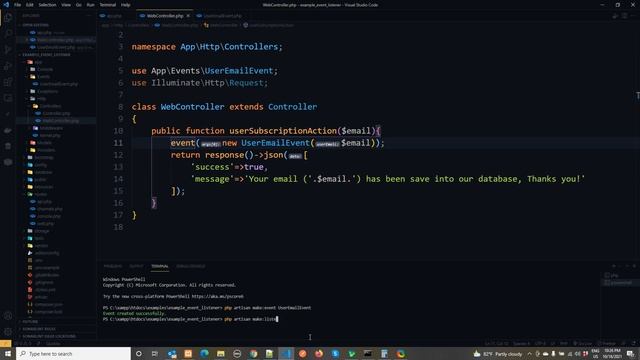640x360 pixels.
Task: Create a new terminal with plus icon
Action: [613, 266]
